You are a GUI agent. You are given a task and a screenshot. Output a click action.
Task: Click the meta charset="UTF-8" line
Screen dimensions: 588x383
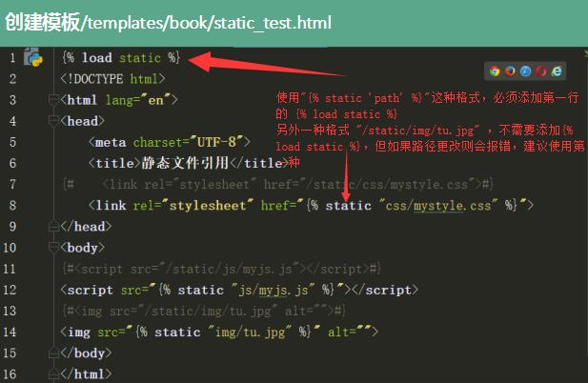[170, 142]
